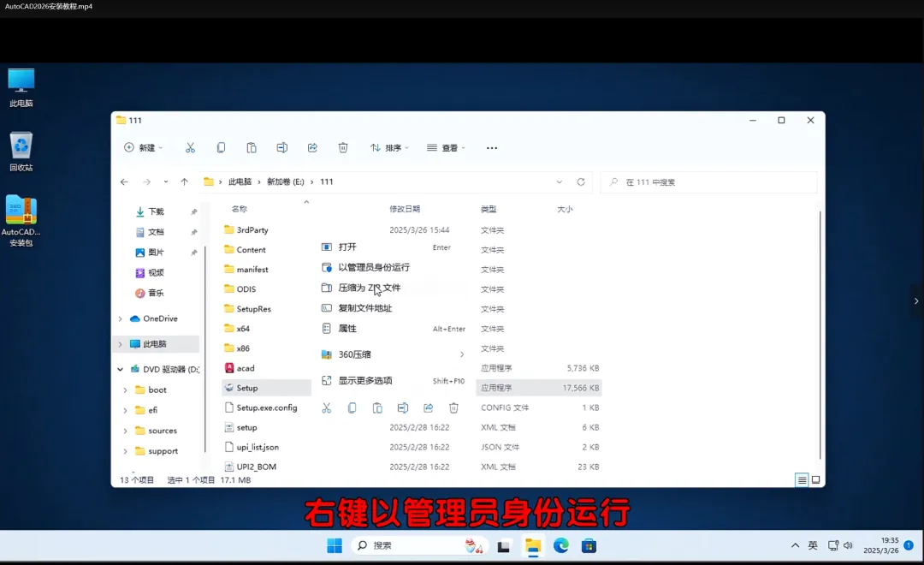Go back with the back arrow

124,181
